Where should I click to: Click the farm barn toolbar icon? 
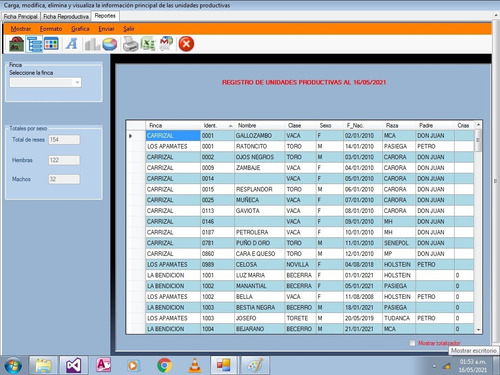16,44
